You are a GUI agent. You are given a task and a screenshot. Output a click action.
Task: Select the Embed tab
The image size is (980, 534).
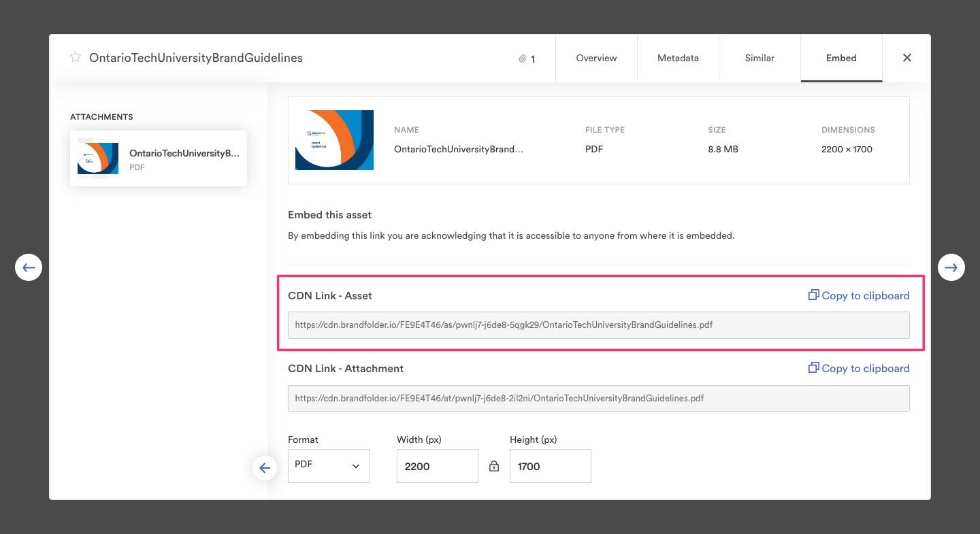pos(841,58)
